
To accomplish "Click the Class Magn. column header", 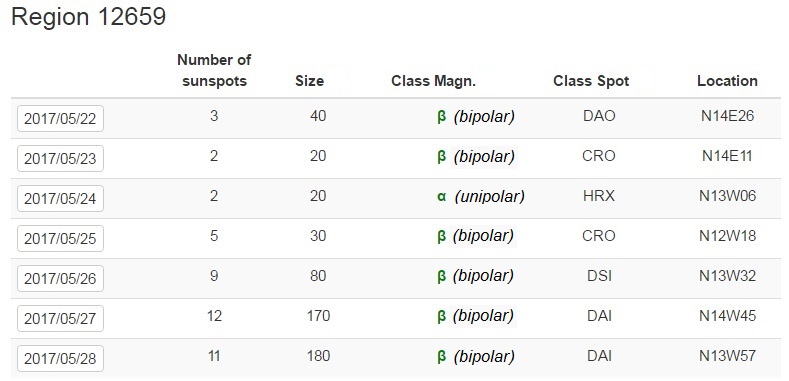I will (433, 81).
